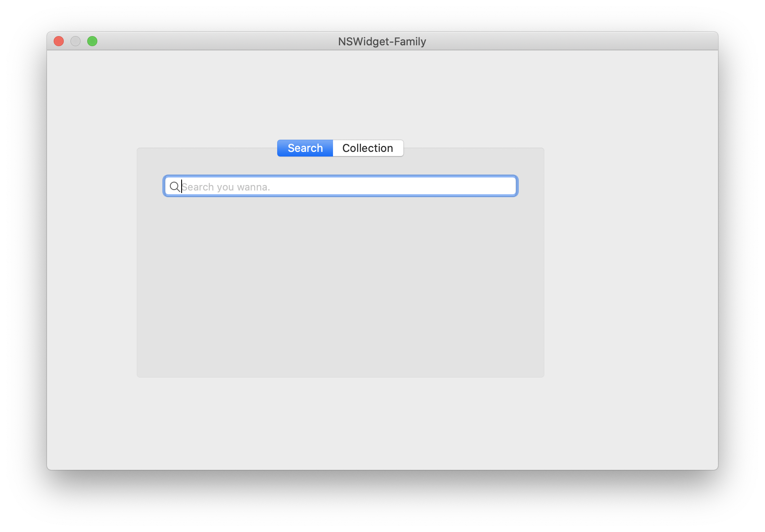Switch to the Collection tab
765x532 pixels.
(368, 148)
